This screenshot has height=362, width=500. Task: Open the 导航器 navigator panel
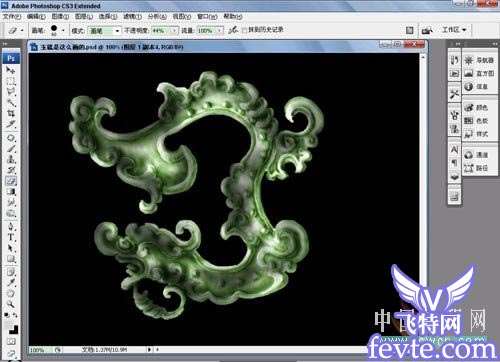(479, 60)
